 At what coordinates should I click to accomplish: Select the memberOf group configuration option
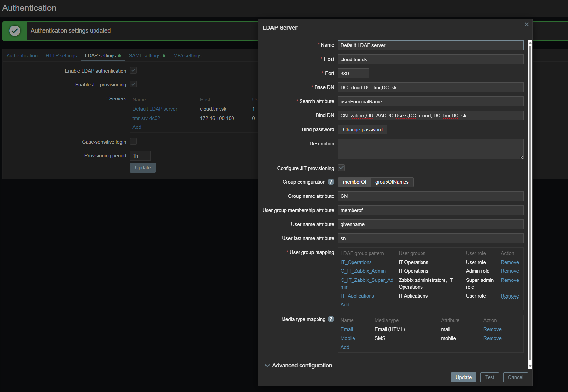(x=354, y=182)
